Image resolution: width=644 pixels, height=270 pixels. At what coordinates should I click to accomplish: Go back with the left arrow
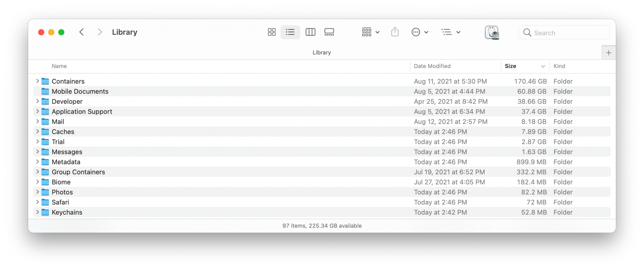[x=82, y=32]
